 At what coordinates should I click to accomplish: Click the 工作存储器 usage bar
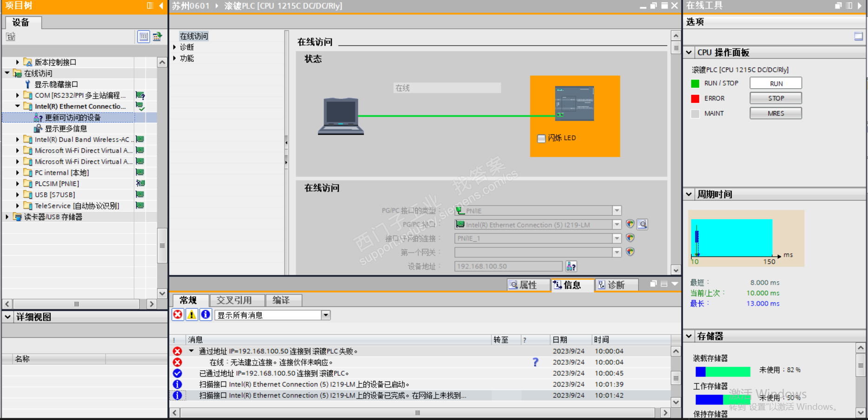coord(722,400)
